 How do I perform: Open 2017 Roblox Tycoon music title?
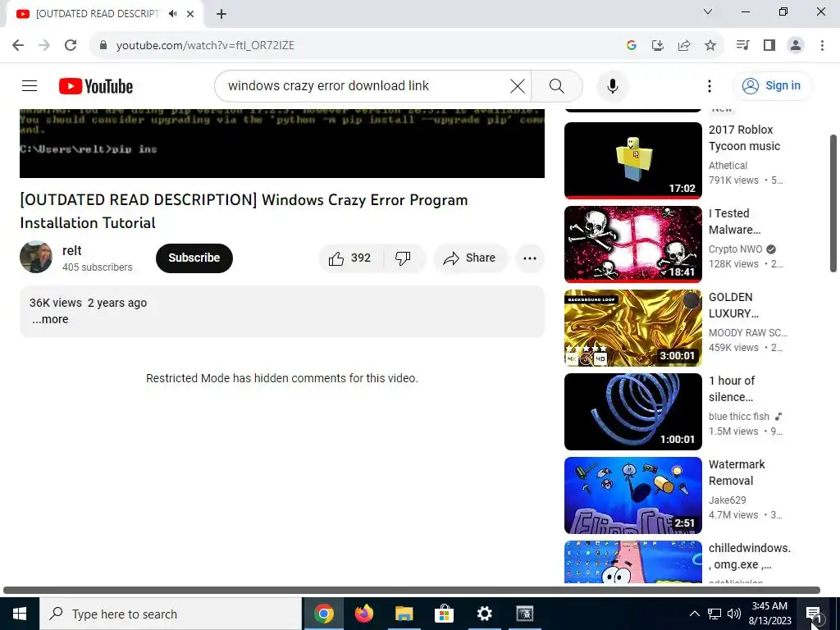(744, 138)
